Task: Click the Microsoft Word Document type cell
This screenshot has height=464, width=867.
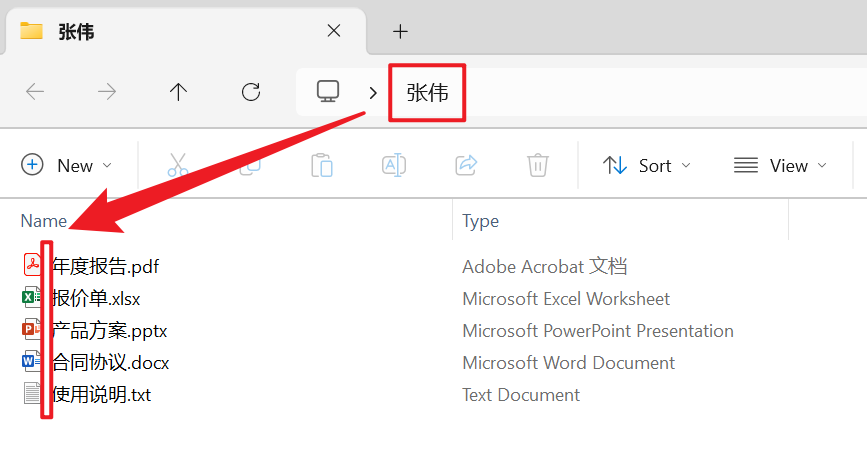Action: tap(569, 363)
